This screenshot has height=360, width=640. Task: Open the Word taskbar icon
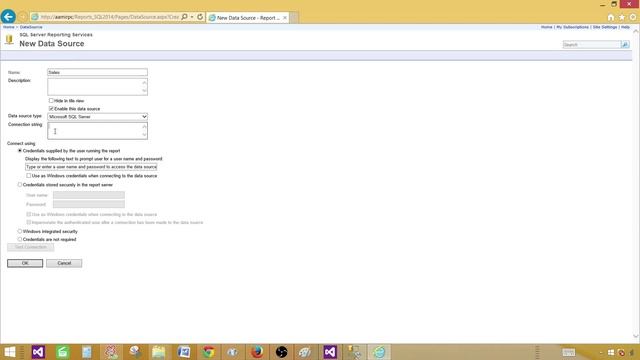point(184,352)
